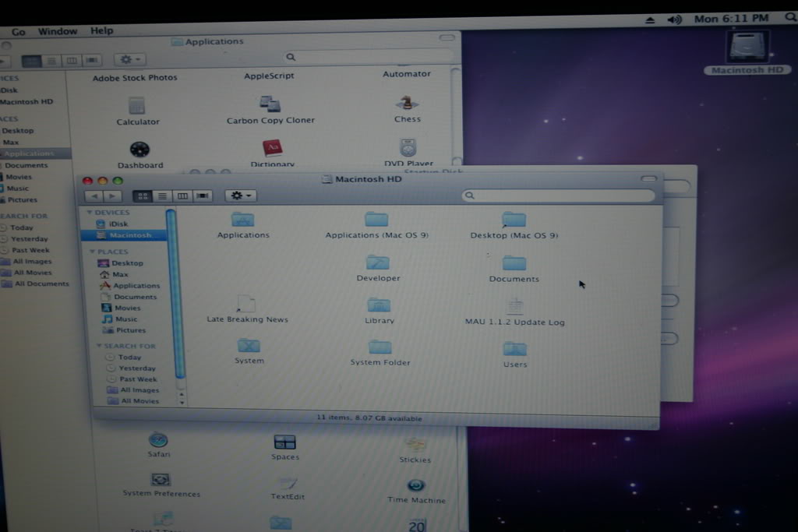Switch Macintosh HD window to list view

click(162, 196)
